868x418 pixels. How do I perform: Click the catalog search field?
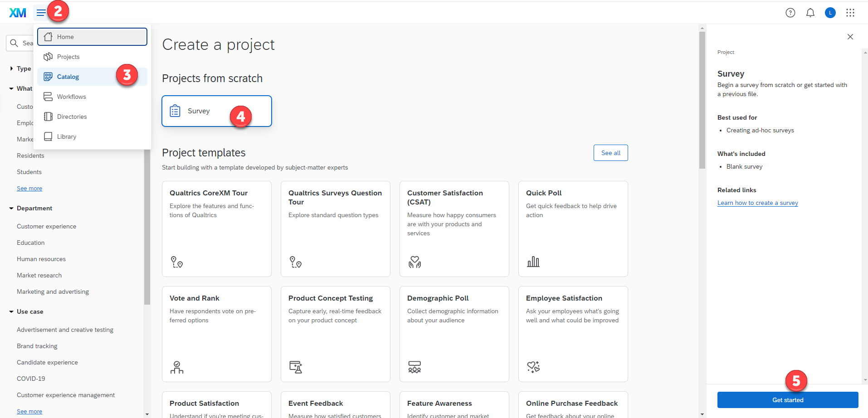[x=20, y=43]
